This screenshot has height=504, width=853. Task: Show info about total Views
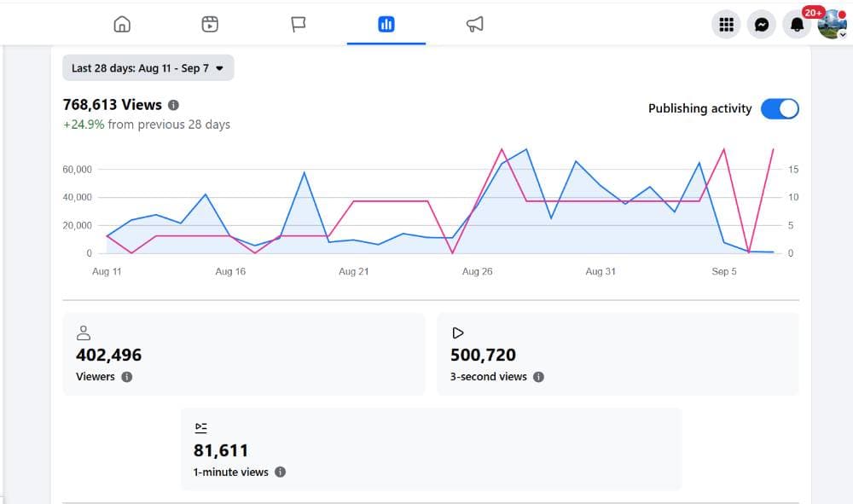pos(173,105)
